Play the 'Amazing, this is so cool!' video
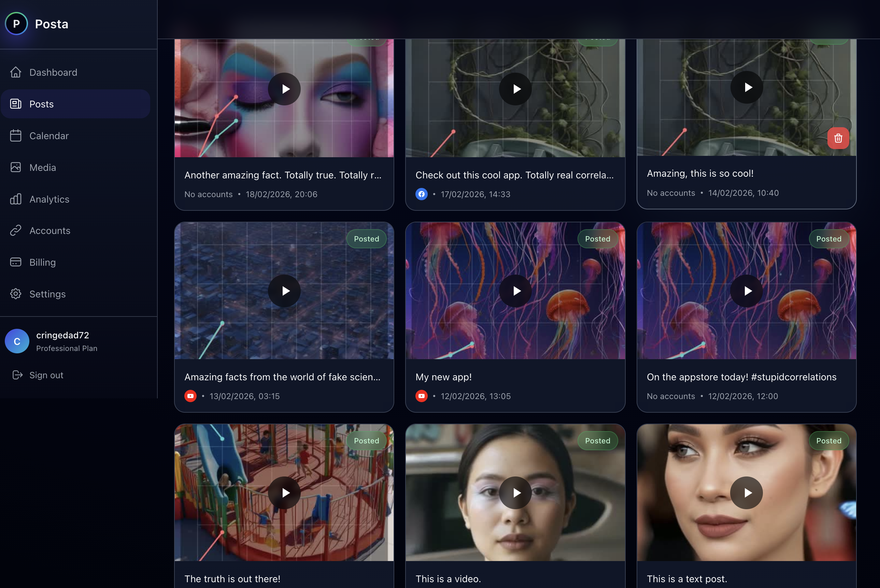 coord(747,87)
